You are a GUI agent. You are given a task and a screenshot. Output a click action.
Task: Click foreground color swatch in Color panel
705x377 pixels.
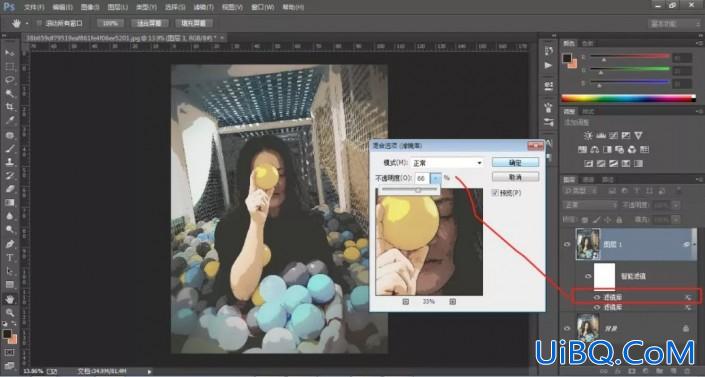pyautogui.click(x=567, y=58)
